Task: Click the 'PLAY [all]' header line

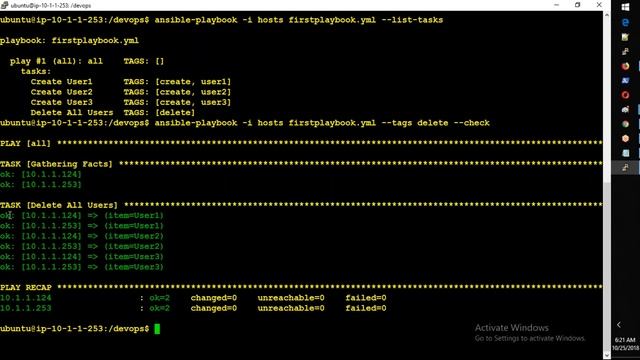Action: 25,144
